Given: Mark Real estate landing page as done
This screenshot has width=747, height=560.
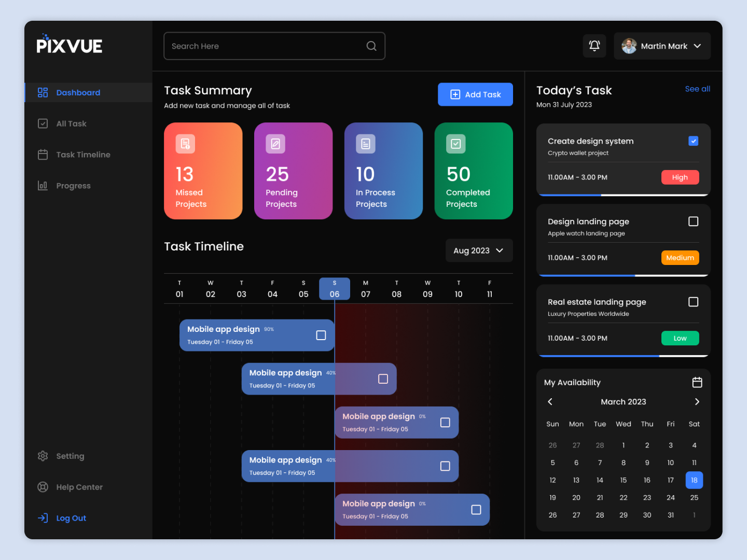Looking at the screenshot, I should (693, 302).
